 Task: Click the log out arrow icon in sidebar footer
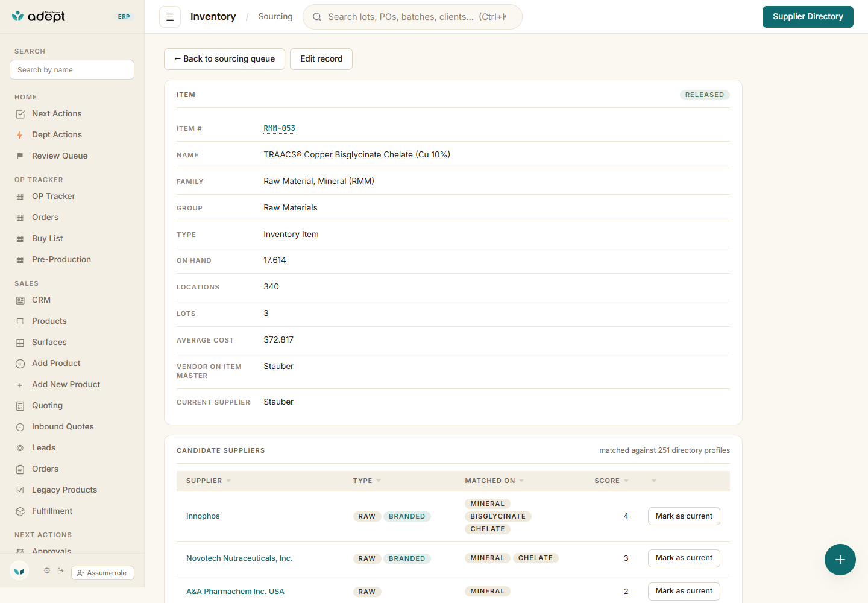pyautogui.click(x=61, y=570)
